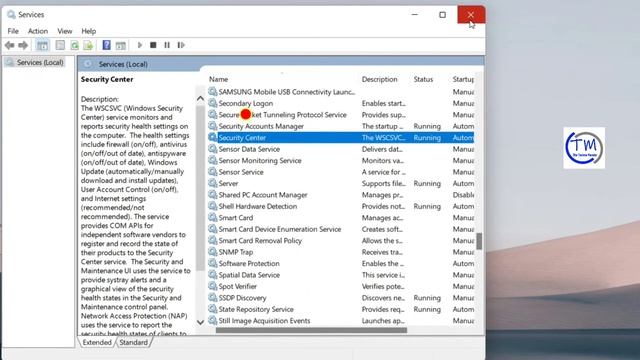The image size is (640, 360).
Task: Click the gear icon next to Shell Hardware Detection
Action: 213,206
